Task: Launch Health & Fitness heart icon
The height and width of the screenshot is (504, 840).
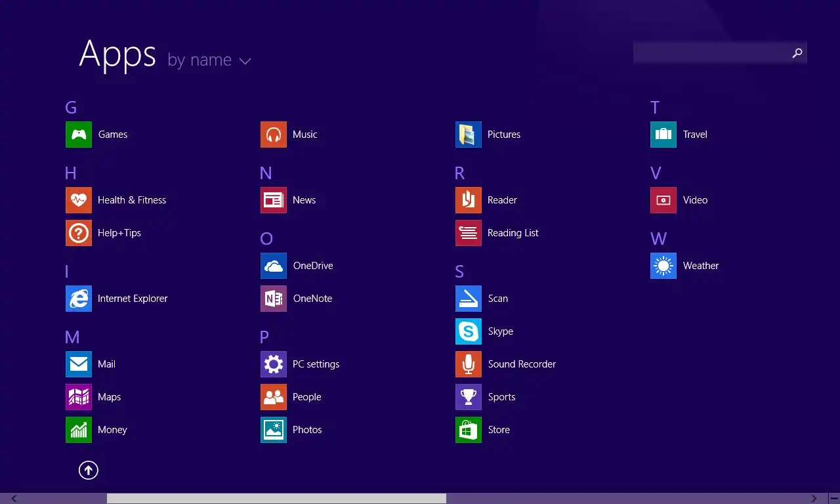Action: click(x=79, y=200)
